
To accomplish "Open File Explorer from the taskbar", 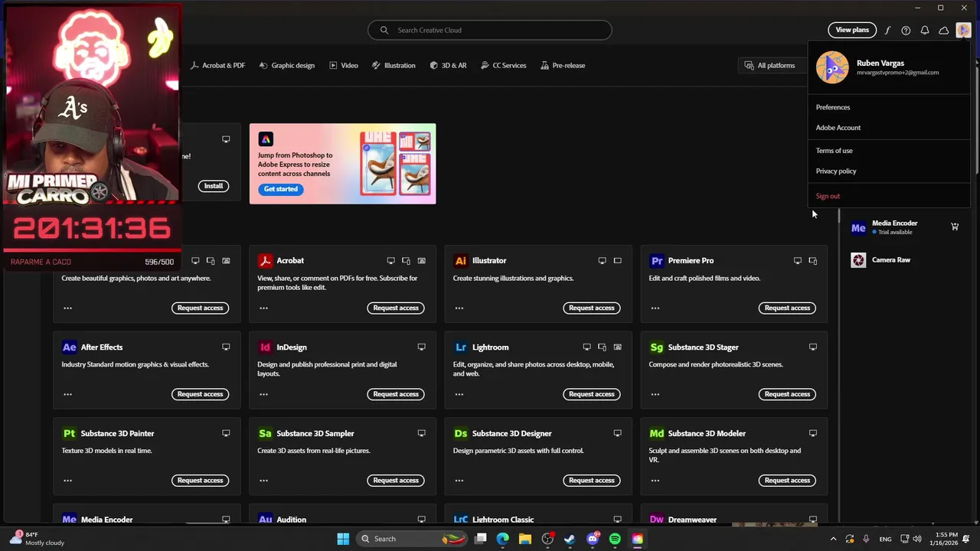I will point(525,539).
